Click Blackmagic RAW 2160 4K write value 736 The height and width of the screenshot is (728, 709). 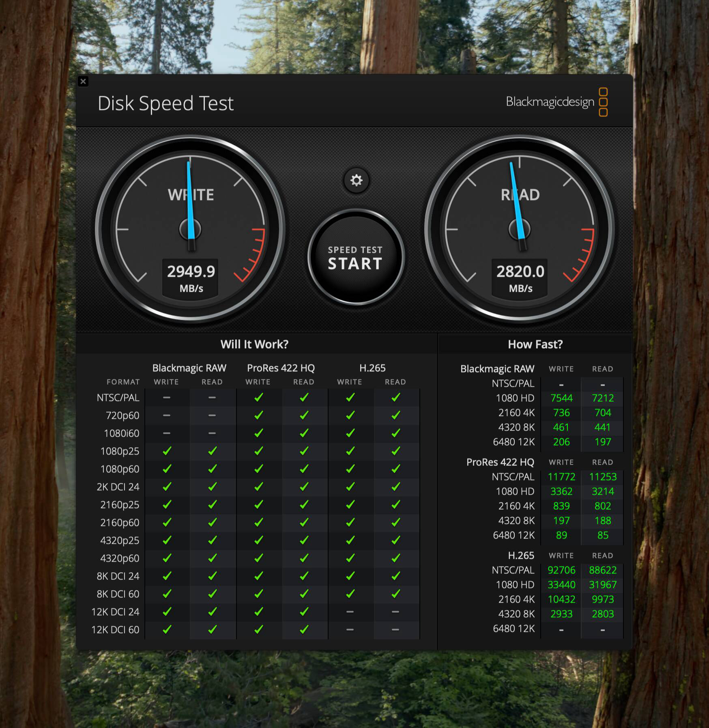(x=561, y=413)
